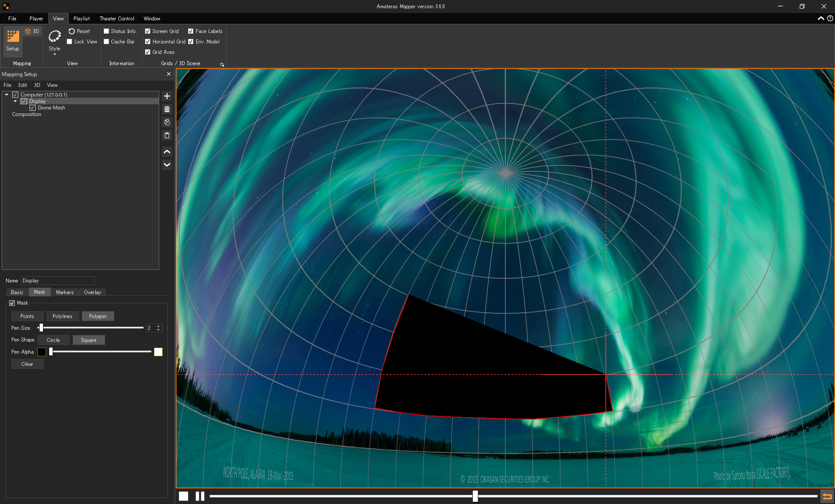Open the Playlist ribbon tab
The width and height of the screenshot is (835, 504).
click(81, 19)
